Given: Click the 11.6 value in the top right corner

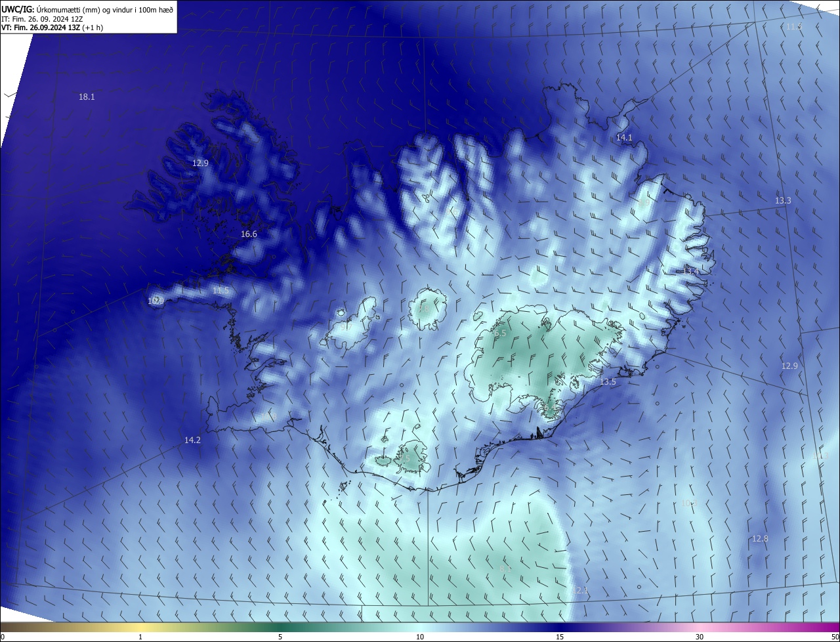Looking at the screenshot, I should pos(794,27).
